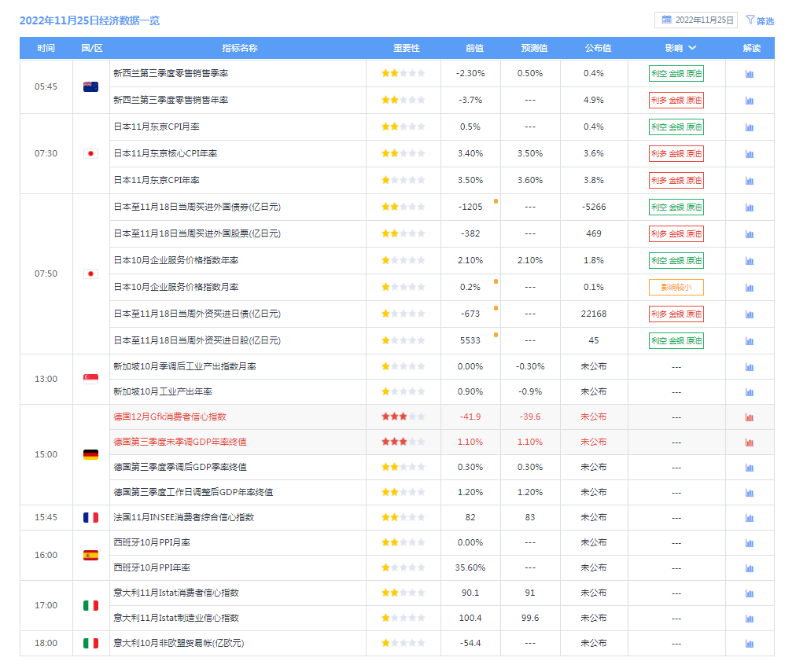Open chart icon for 西班牙10月PPI月率
This screenshot has height=672, width=807.
pos(750,543)
